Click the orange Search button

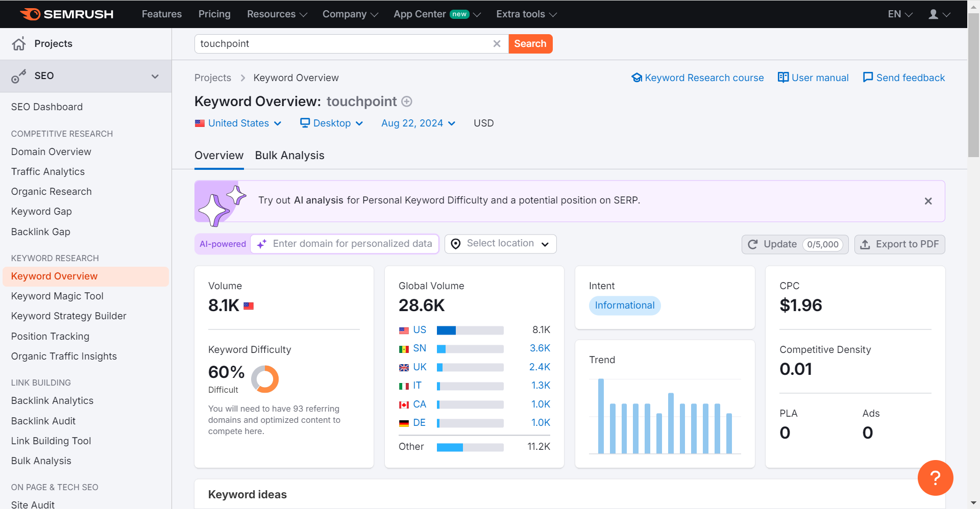click(x=530, y=44)
